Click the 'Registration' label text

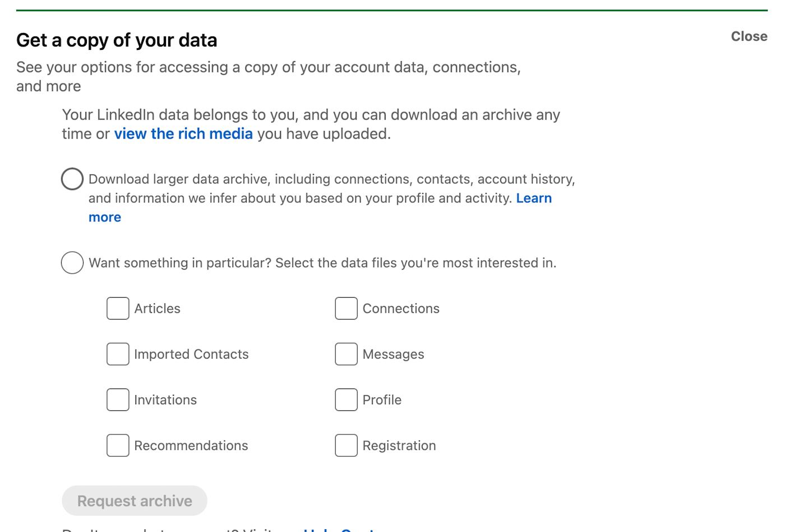coord(399,446)
